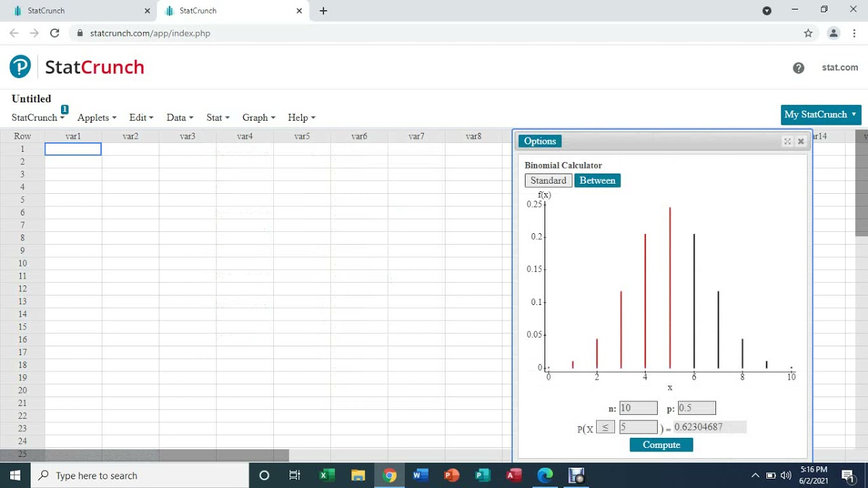This screenshot has height=488, width=868.
Task: Click the browser forward arrow
Action: [34, 33]
